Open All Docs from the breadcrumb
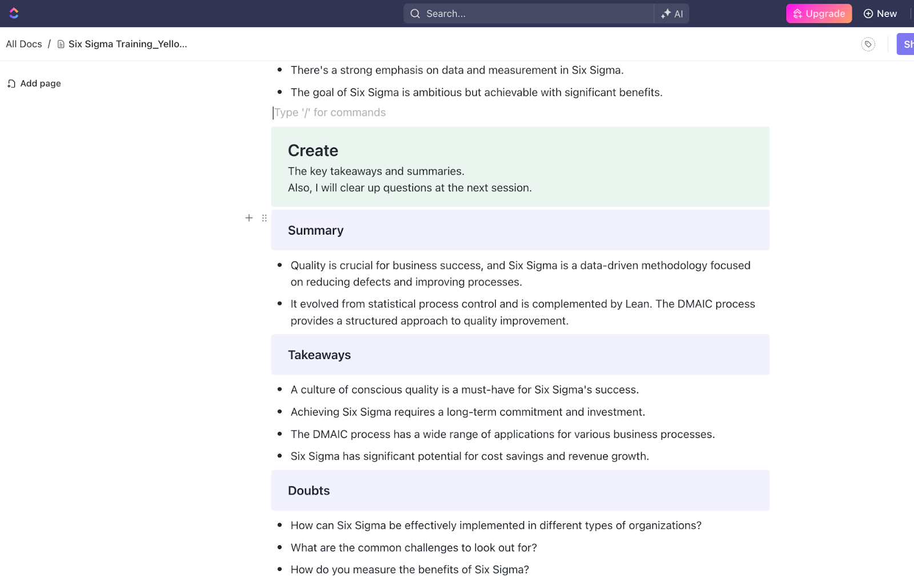 [x=23, y=43]
